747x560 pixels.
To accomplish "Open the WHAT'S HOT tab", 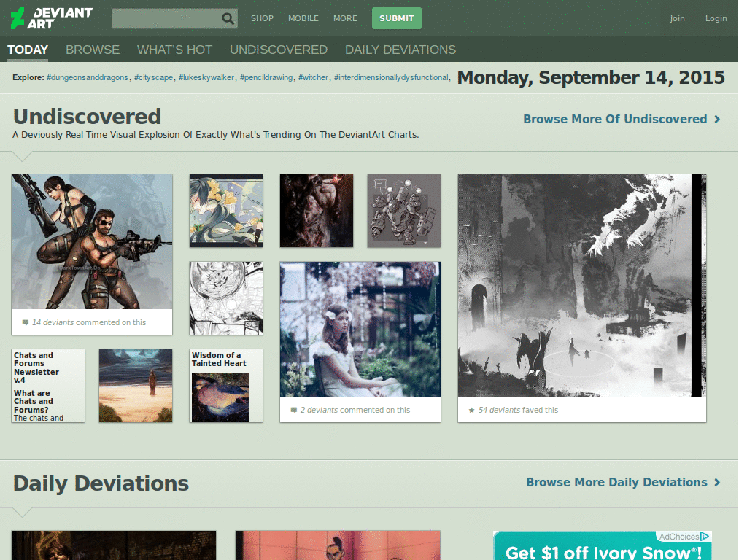I will click(174, 50).
